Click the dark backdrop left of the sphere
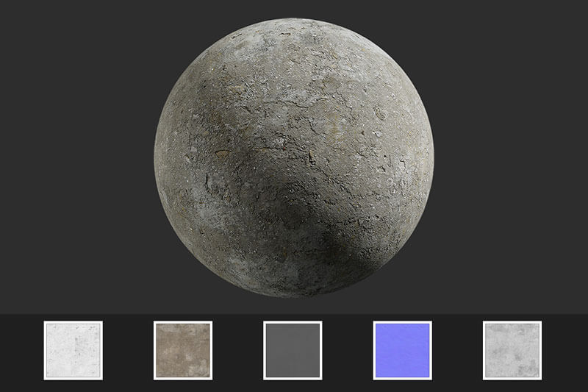 [x=73, y=158]
